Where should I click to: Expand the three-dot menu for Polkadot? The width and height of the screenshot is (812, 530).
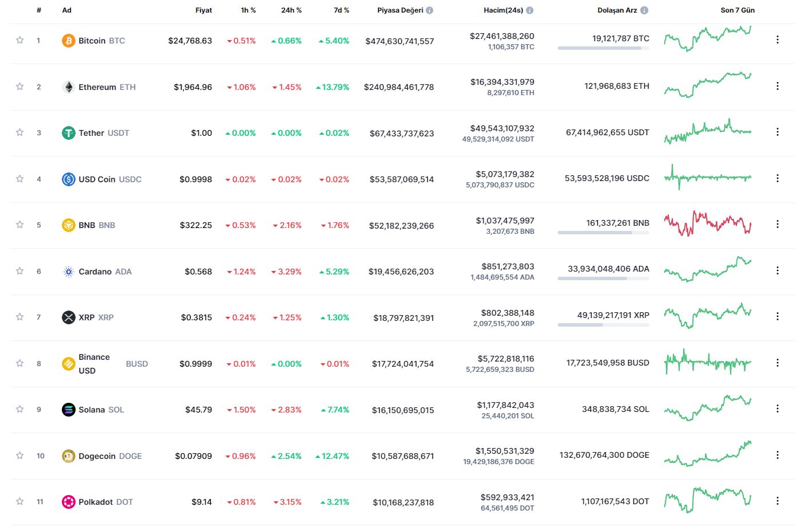[777, 501]
